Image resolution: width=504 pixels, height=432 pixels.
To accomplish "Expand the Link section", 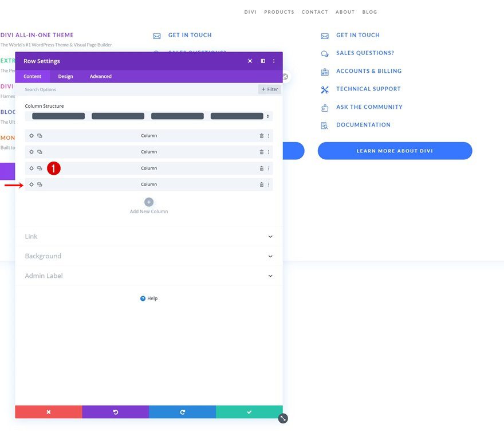I will click(x=148, y=236).
